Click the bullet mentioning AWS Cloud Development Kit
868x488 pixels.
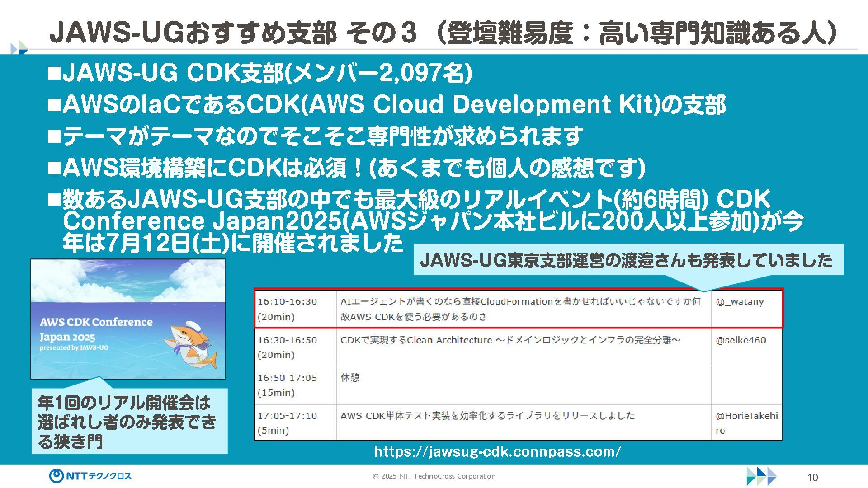[x=387, y=104]
